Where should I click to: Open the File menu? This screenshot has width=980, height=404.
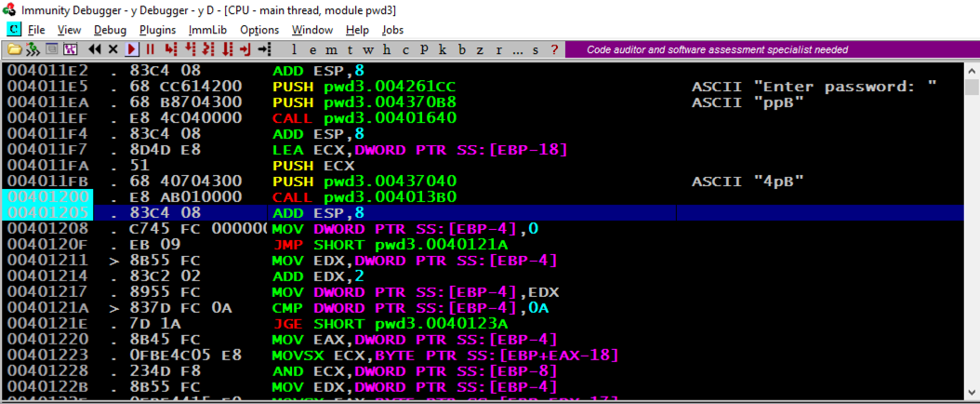[x=36, y=30]
